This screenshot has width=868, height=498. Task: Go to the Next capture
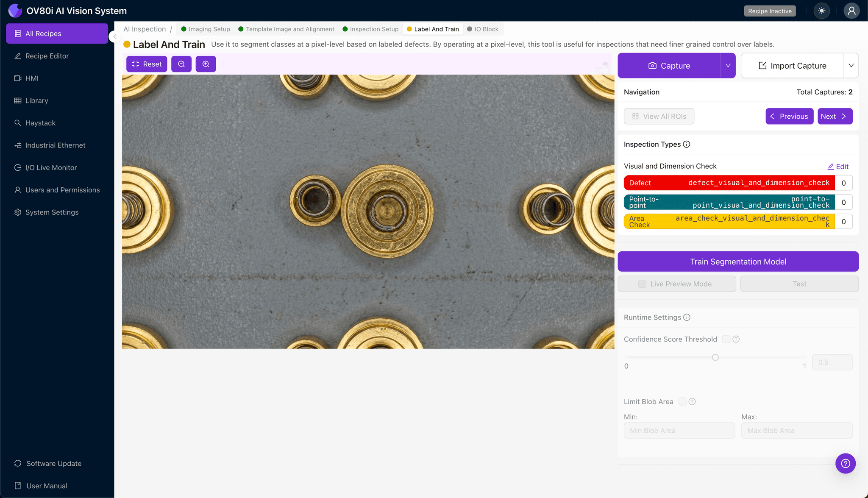click(835, 116)
